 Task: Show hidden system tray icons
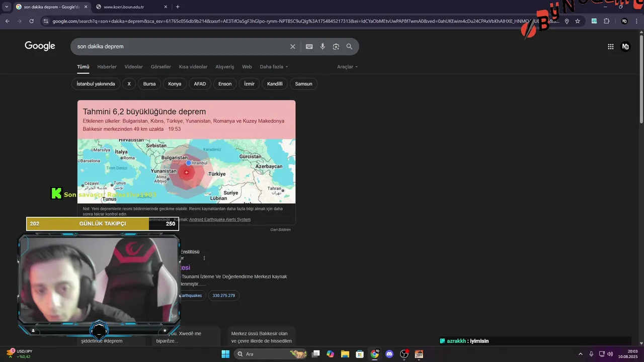coord(581,354)
